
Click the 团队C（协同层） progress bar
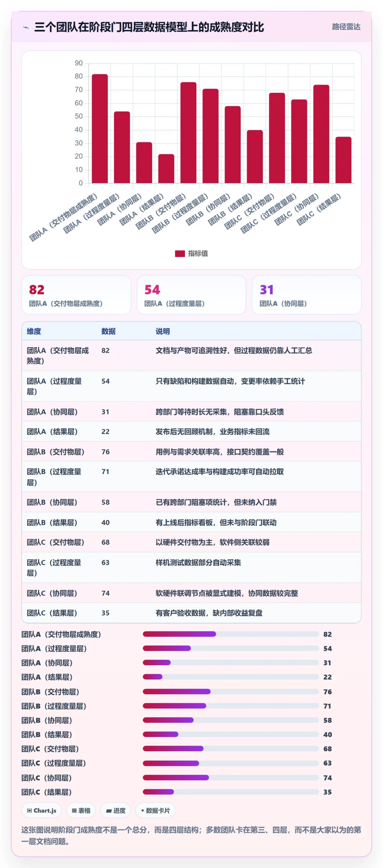[x=231, y=777]
